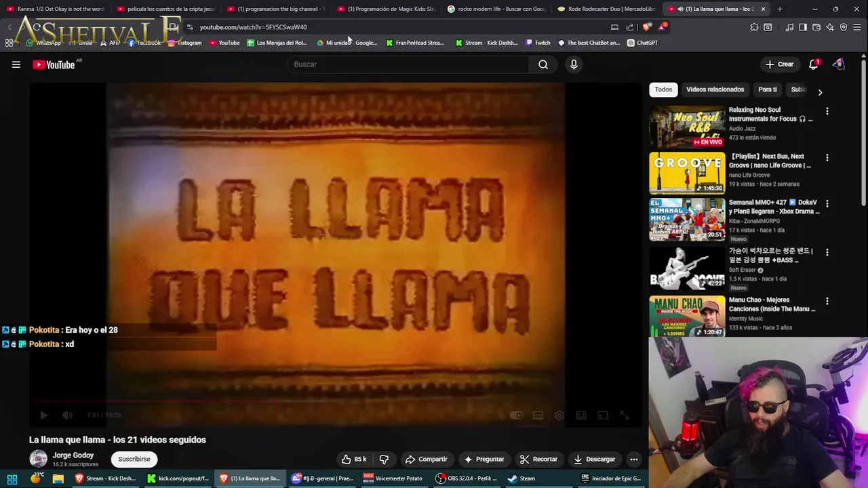Select the Todos filter chip
The image size is (868, 488).
pyautogui.click(x=663, y=89)
